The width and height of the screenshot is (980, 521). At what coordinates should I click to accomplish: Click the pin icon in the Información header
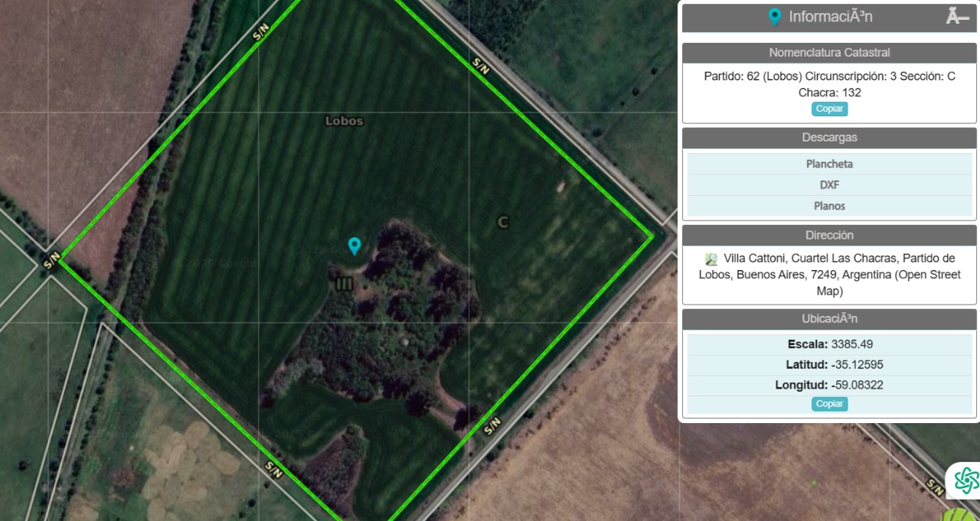775,17
